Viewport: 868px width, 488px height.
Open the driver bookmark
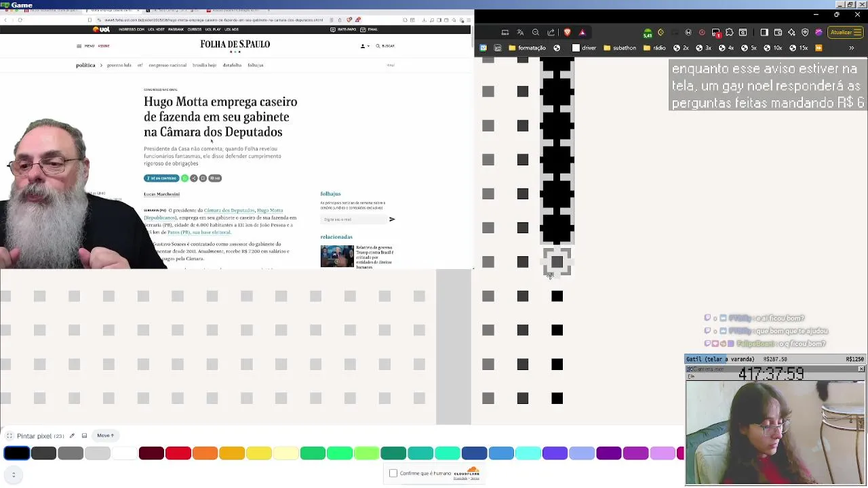[x=584, y=48]
